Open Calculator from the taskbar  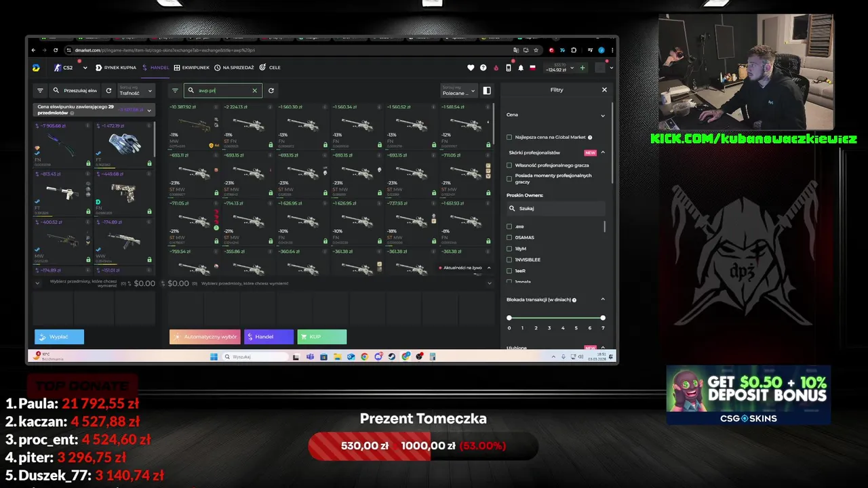point(432,357)
